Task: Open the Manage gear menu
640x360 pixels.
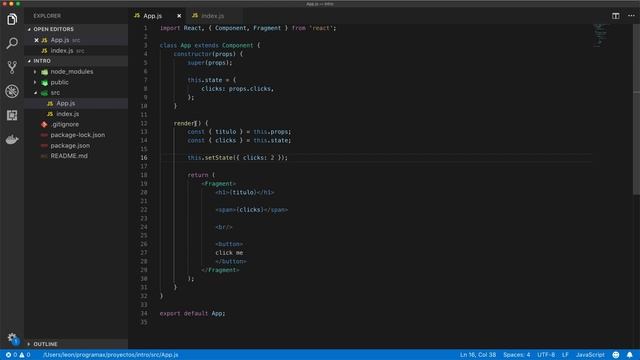Action: [x=12, y=338]
